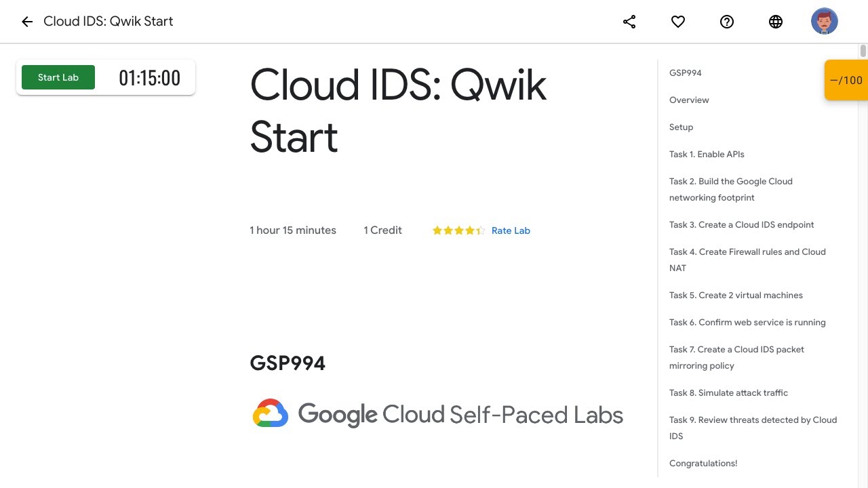This screenshot has height=488, width=868.
Task: Jump to Congratulations! section
Action: coord(703,463)
